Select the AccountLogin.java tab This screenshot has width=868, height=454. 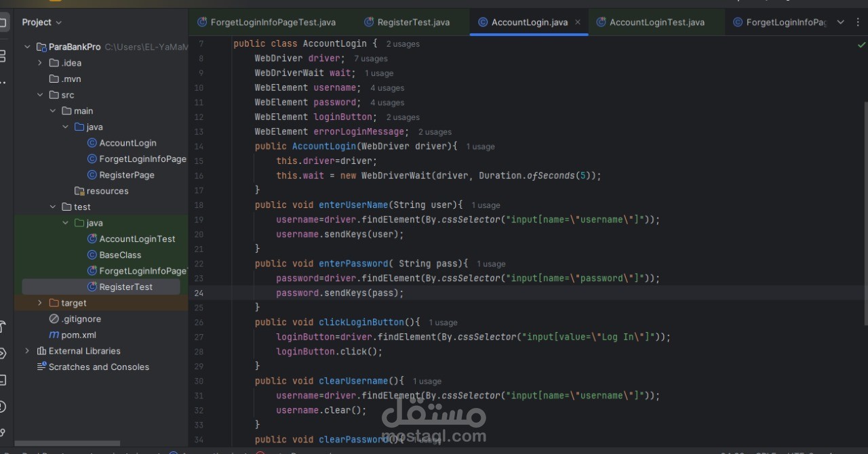click(529, 22)
